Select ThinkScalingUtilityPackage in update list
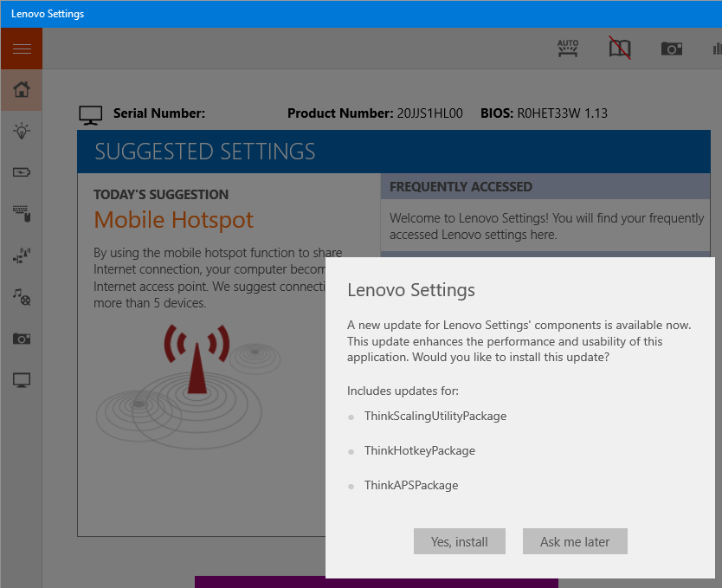The image size is (722, 588). click(x=435, y=416)
